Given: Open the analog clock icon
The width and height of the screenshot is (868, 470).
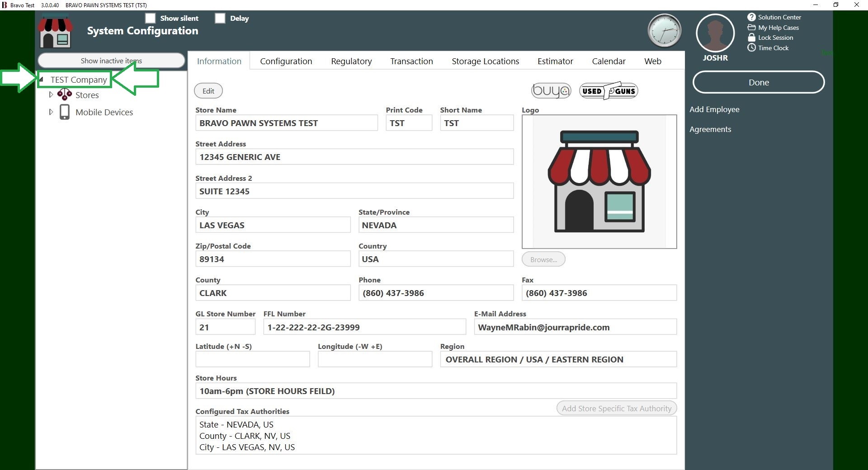Looking at the screenshot, I should [665, 31].
